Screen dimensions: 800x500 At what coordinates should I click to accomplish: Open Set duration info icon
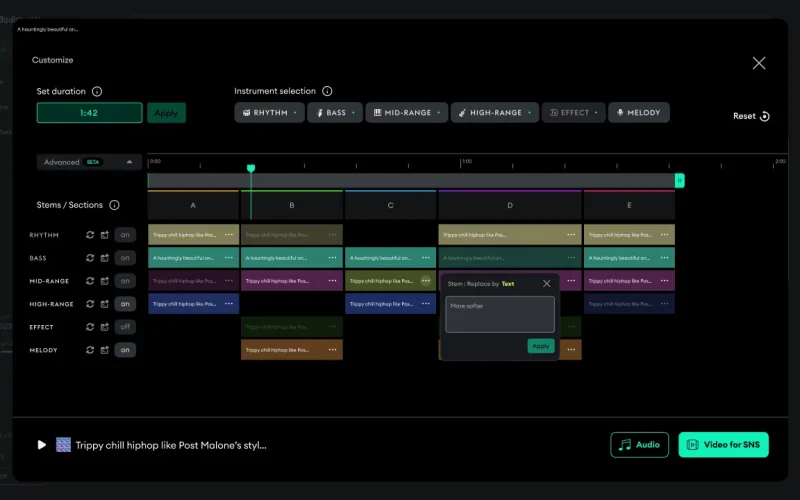click(x=96, y=91)
